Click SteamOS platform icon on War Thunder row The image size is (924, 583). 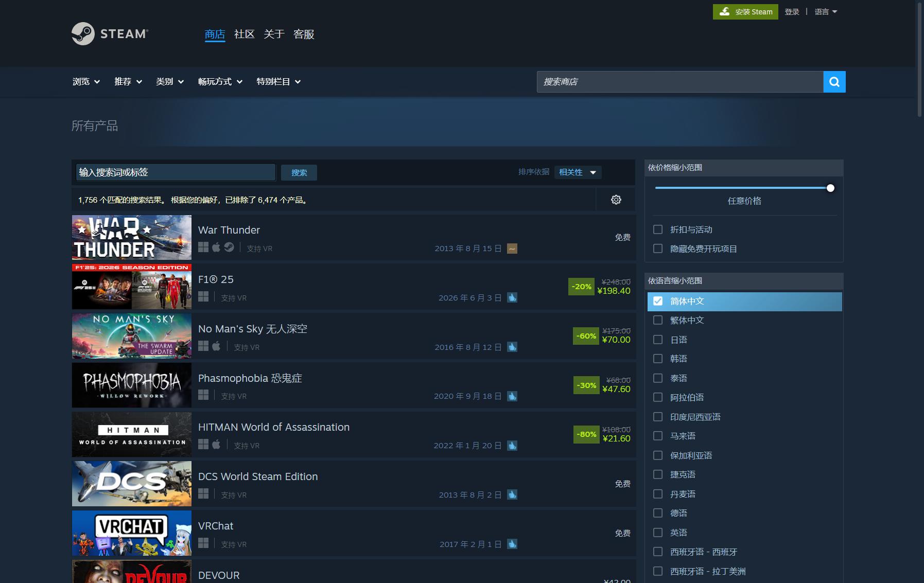coord(229,248)
